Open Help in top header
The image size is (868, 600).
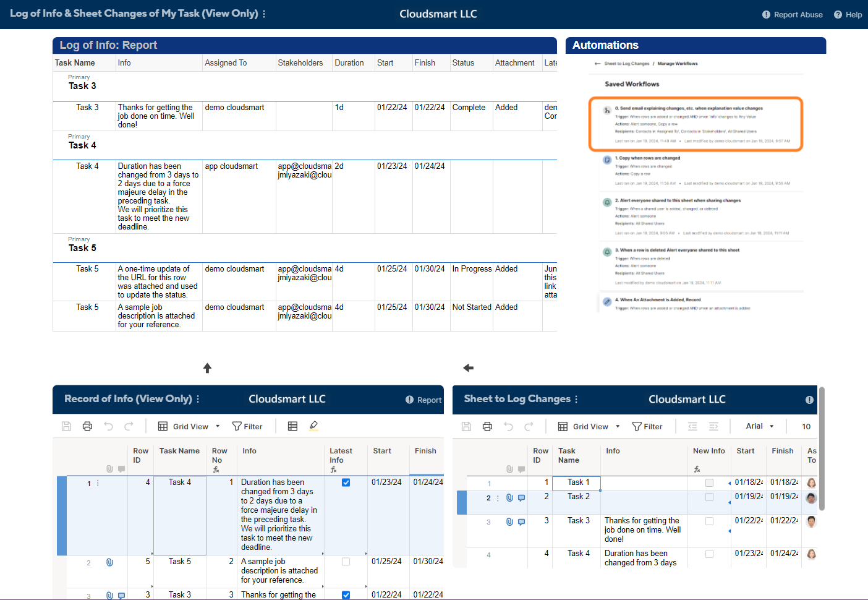tap(848, 15)
